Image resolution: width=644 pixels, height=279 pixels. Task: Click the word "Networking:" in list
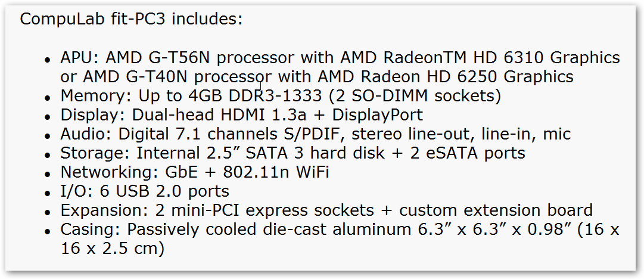click(107, 172)
